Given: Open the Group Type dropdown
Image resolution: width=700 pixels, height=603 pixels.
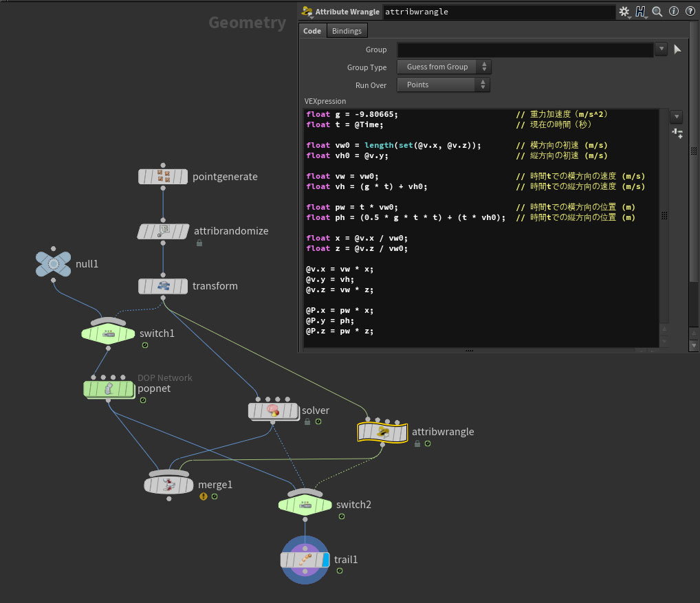Looking at the screenshot, I should click(x=444, y=67).
